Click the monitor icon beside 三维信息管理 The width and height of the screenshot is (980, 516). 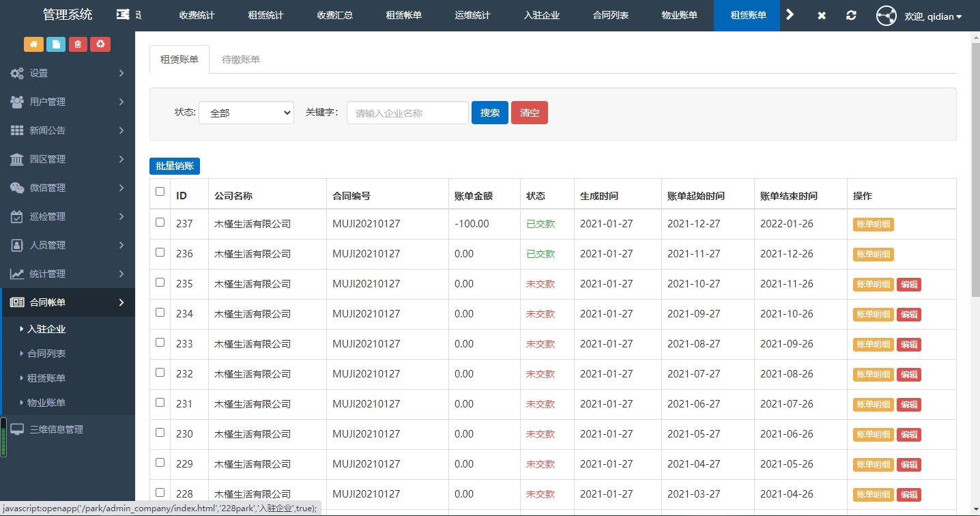[17, 429]
